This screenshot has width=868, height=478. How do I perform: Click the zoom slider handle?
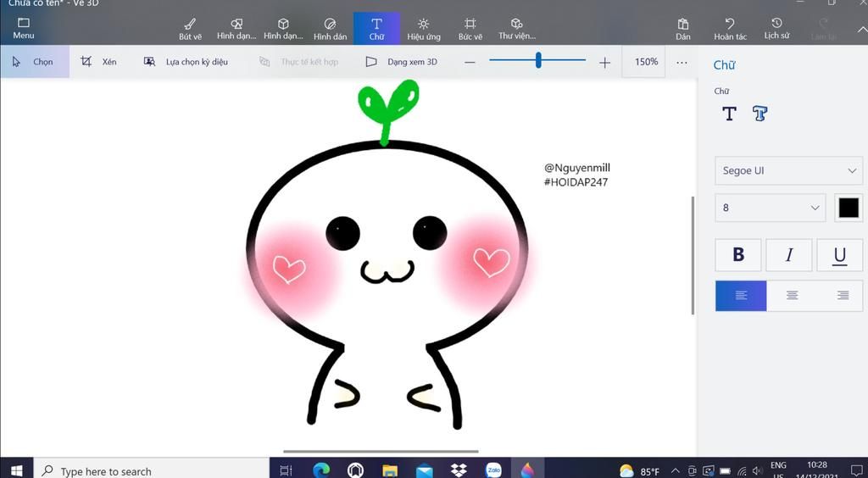click(x=538, y=60)
